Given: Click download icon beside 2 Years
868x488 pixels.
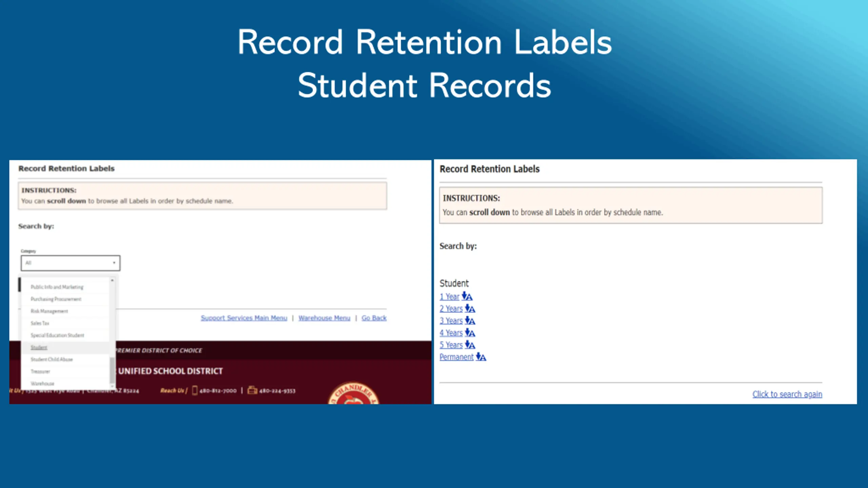Looking at the screenshot, I should (x=470, y=309).
